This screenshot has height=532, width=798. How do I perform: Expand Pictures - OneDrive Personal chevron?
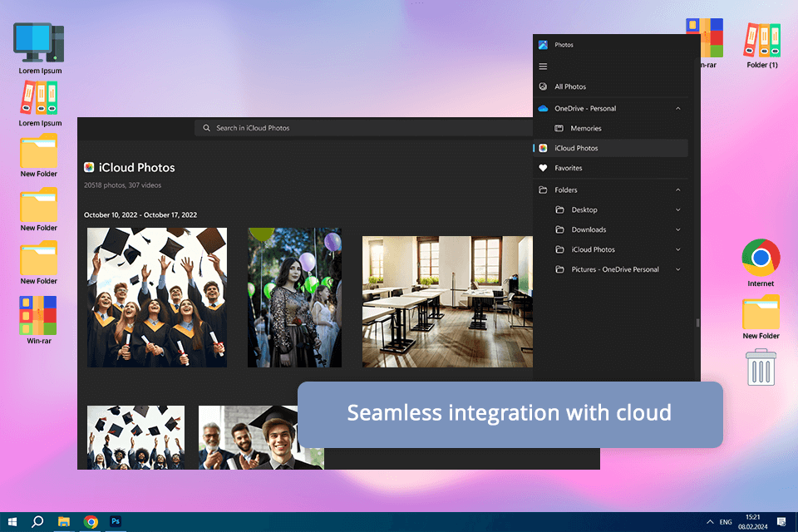[x=678, y=269]
